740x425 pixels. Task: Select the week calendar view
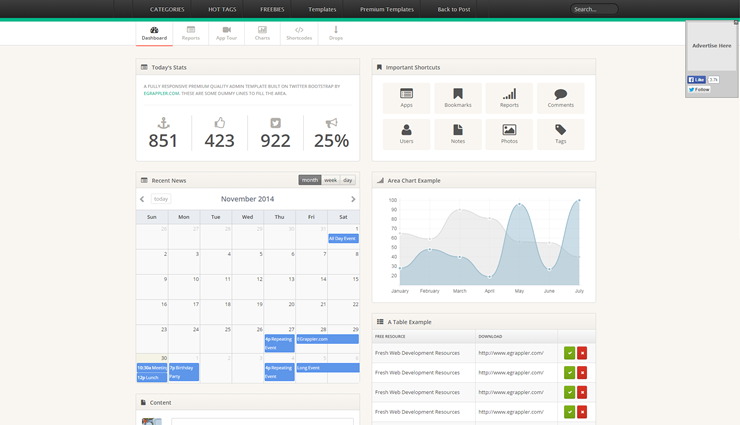coord(330,180)
